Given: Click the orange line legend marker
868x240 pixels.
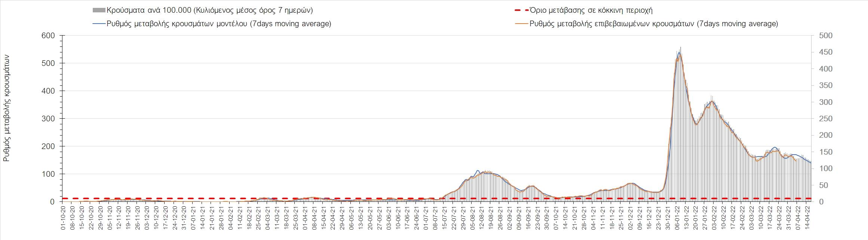Looking at the screenshot, I should [x=521, y=24].
